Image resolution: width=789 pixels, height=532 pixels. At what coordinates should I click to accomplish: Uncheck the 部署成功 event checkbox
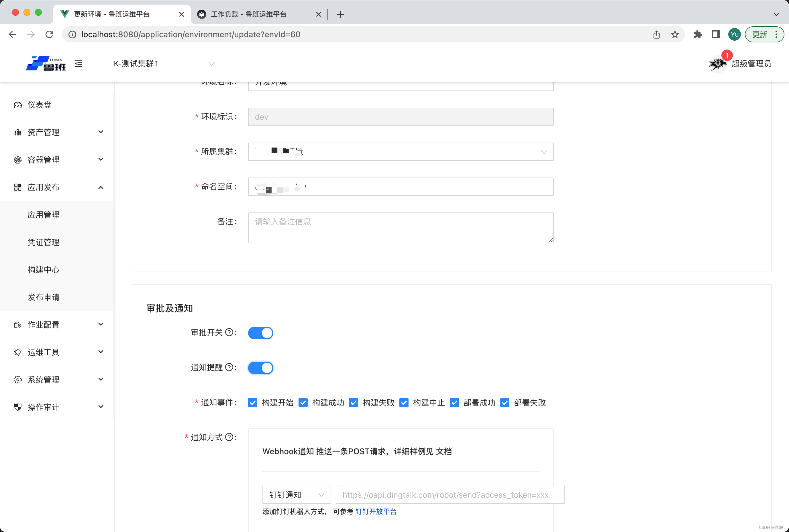454,403
